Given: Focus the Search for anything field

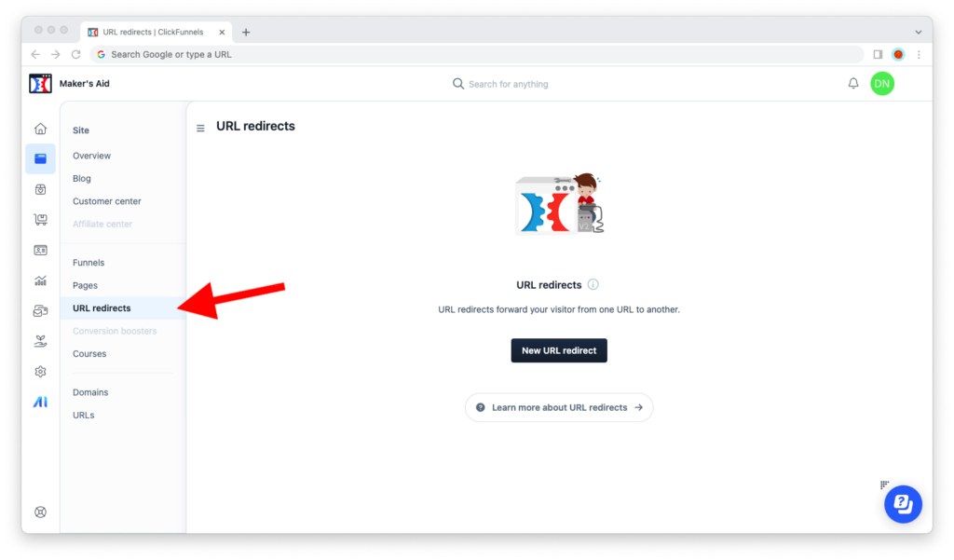Looking at the screenshot, I should (x=508, y=84).
